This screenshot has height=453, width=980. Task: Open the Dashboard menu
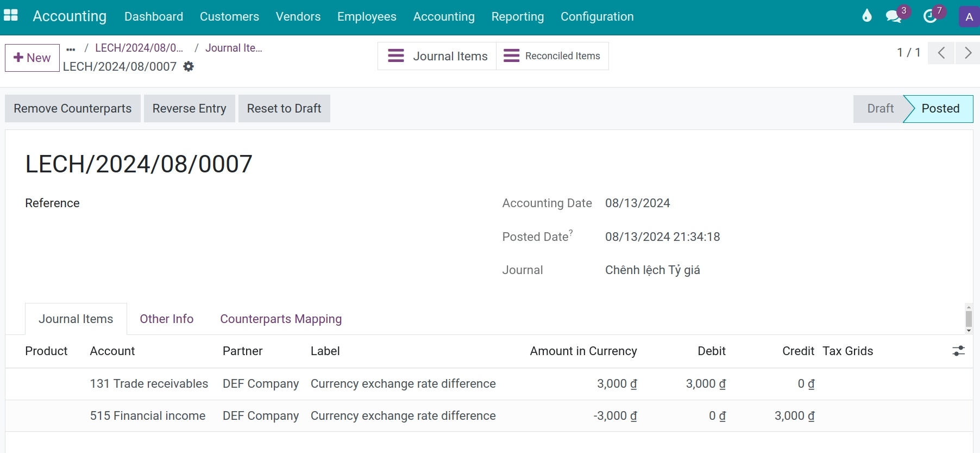click(x=154, y=17)
